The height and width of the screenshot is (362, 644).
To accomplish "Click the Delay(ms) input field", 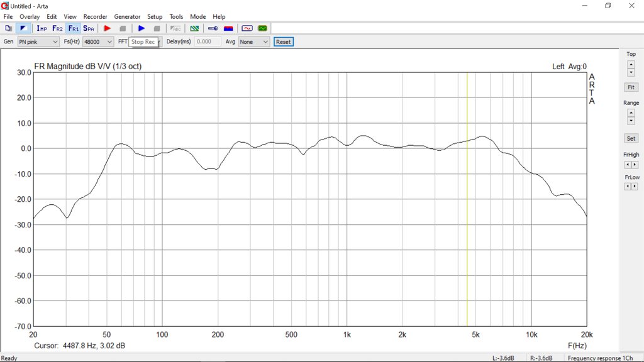I will [x=208, y=42].
